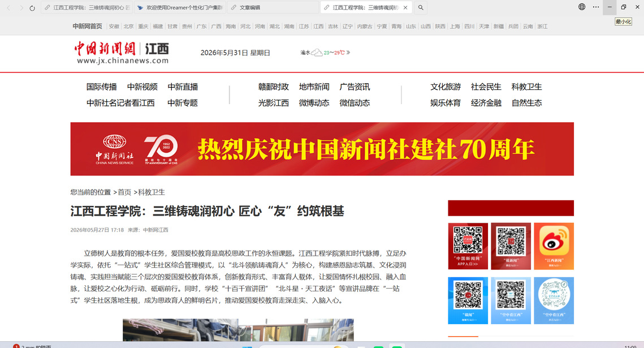644x348 pixels.
Task: Click the 首页 breadcrumb link
Action: (x=124, y=192)
